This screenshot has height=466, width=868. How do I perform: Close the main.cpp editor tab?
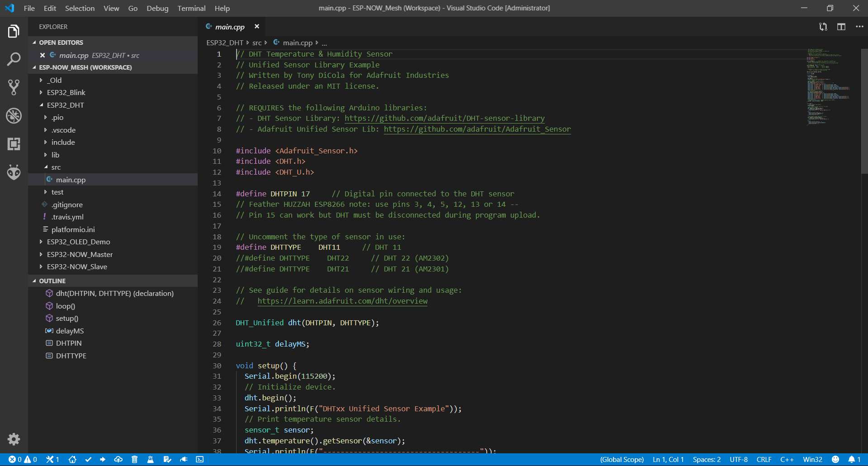click(x=257, y=27)
